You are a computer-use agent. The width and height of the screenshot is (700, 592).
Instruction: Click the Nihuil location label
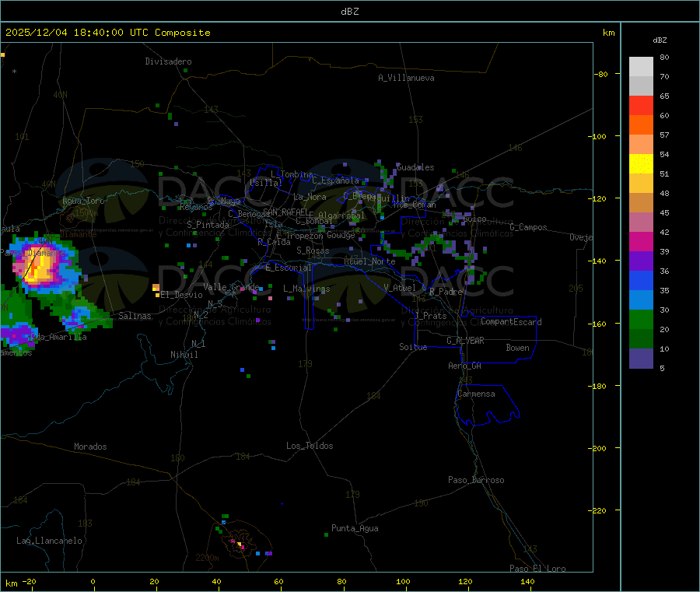184,355
